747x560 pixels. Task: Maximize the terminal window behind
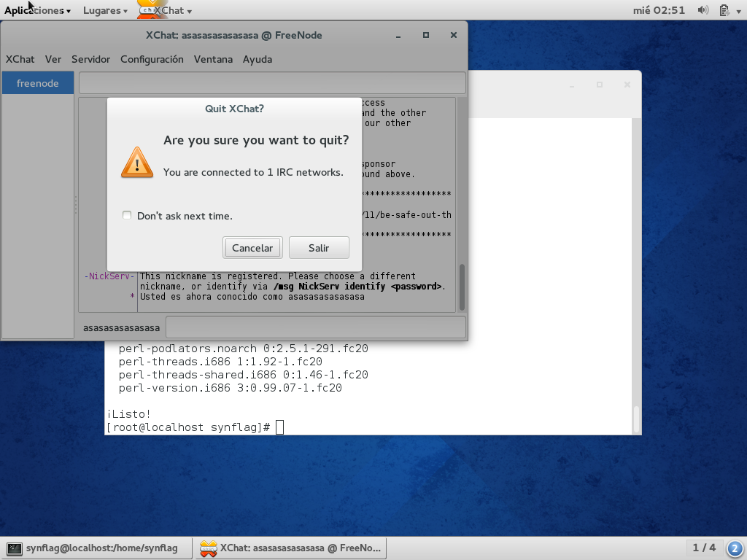coord(600,85)
